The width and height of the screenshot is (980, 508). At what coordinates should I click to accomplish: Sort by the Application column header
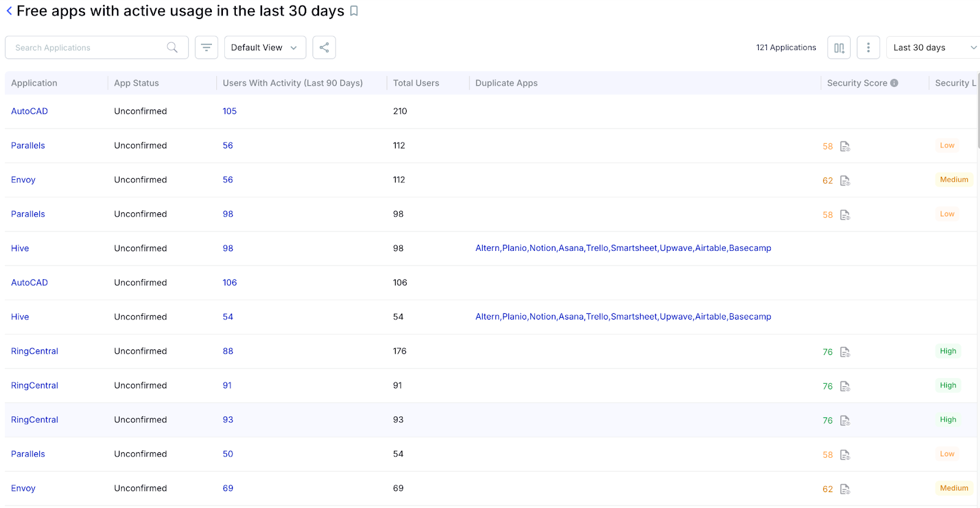(34, 83)
